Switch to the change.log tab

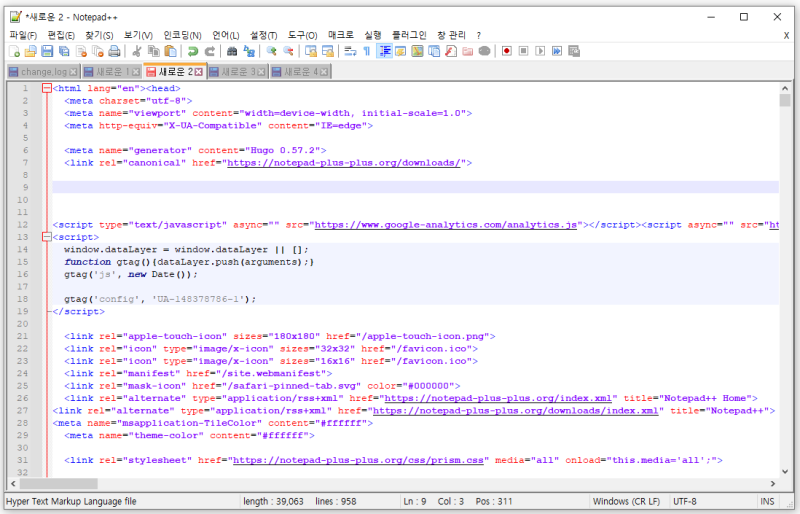pyautogui.click(x=43, y=72)
